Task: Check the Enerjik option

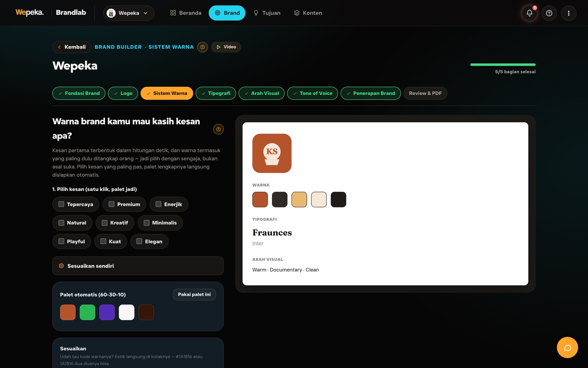Action: [169, 204]
